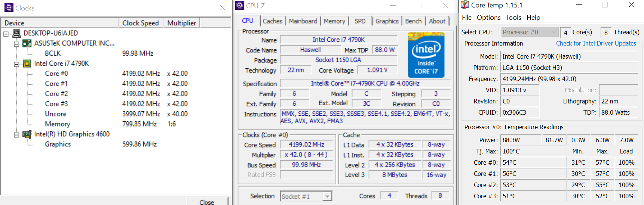Click the Core Speed 4199.02 MHz field
This screenshot has height=205, width=644.
306,145
